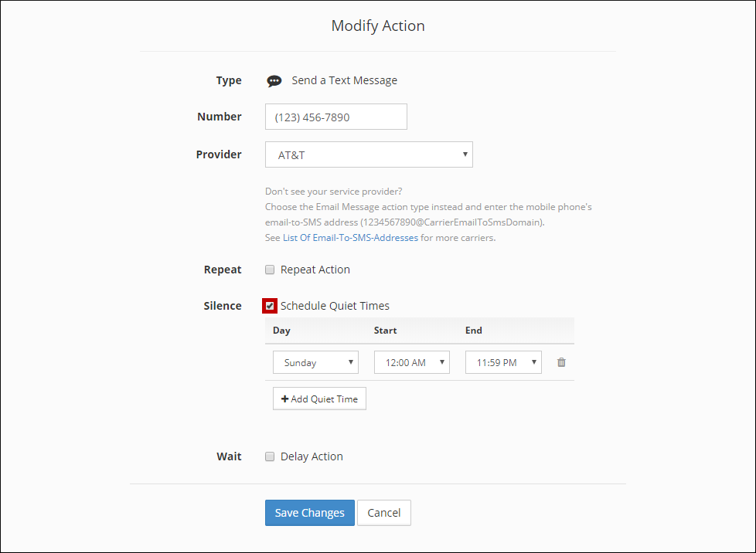Open the End time dropdown at 11:59 PM
Screen dimensions: 756x553
[503, 362]
